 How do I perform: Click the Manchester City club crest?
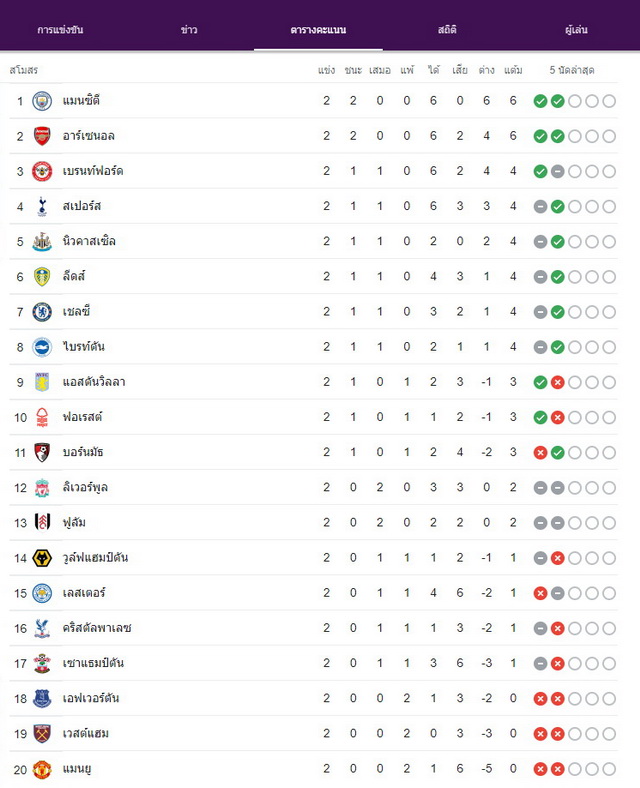(42, 101)
